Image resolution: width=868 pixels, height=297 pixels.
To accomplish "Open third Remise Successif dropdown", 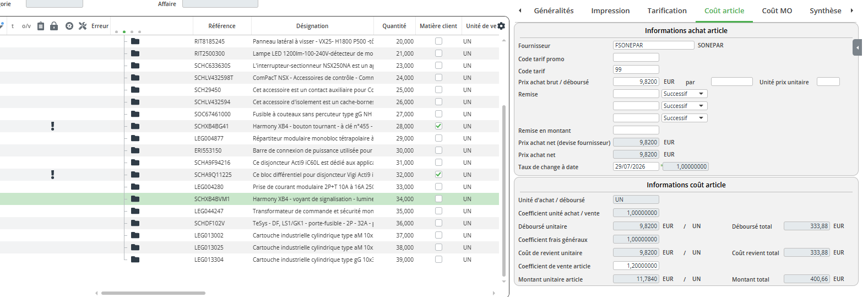I will point(685,118).
